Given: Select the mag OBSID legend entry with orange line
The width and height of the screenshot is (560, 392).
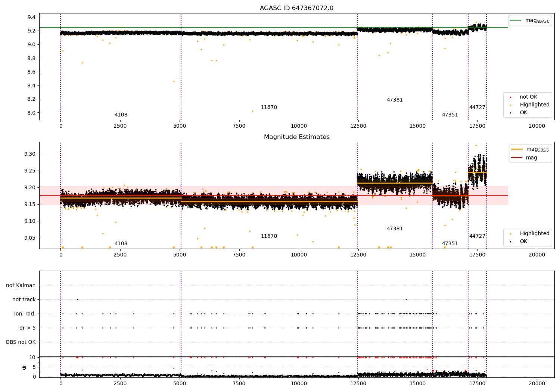Looking at the screenshot, I should pyautogui.click(x=530, y=149).
